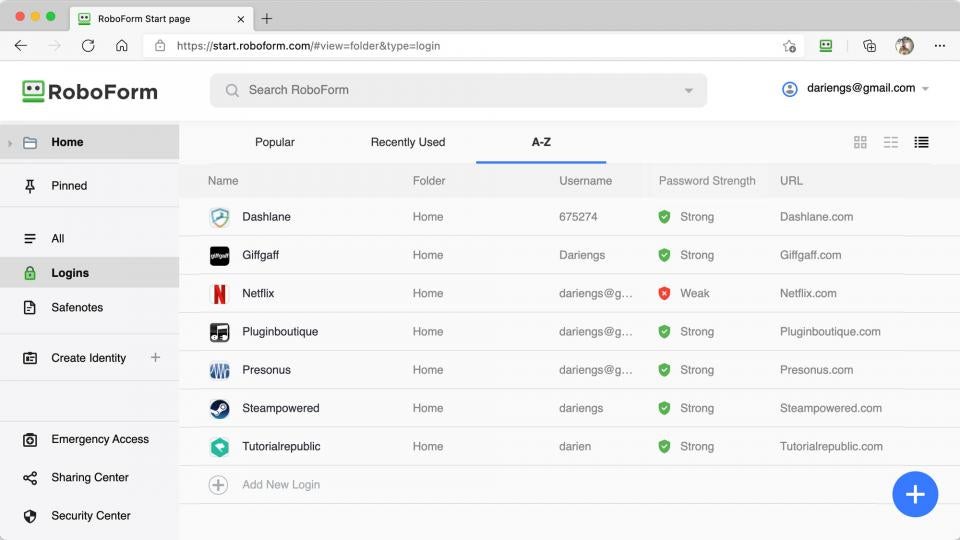Close the RoboForm Start page tab
Image resolution: width=960 pixels, height=540 pixels.
241,19
